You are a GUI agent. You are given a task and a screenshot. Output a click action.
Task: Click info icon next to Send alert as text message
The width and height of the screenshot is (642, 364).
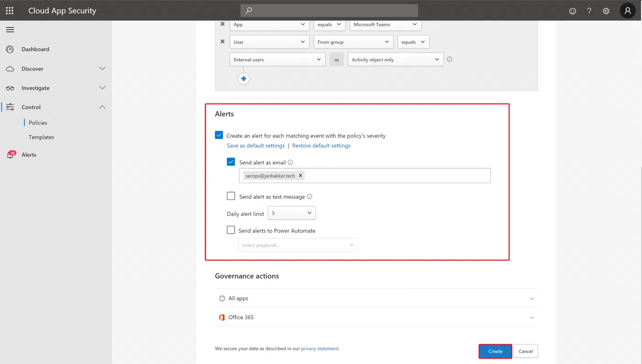tap(310, 197)
